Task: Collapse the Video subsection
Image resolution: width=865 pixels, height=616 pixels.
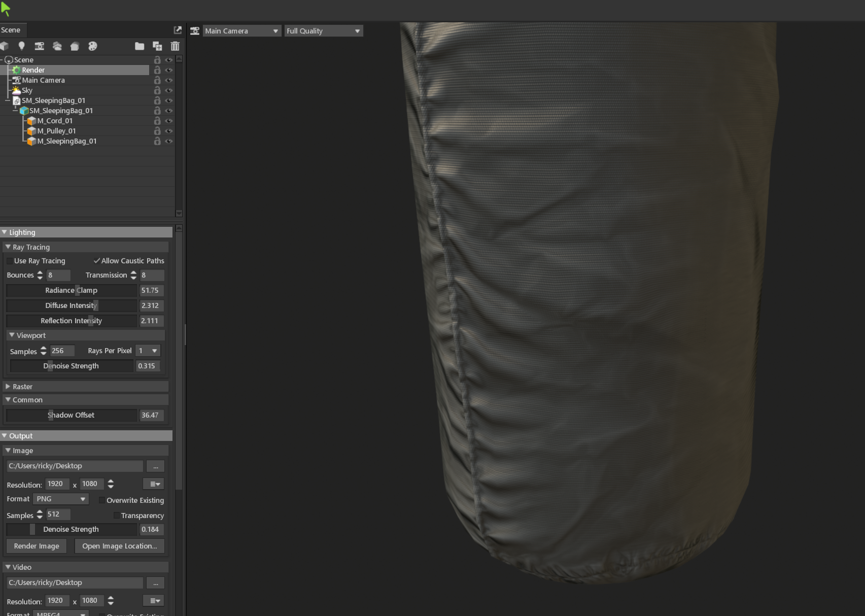Action: [x=8, y=567]
